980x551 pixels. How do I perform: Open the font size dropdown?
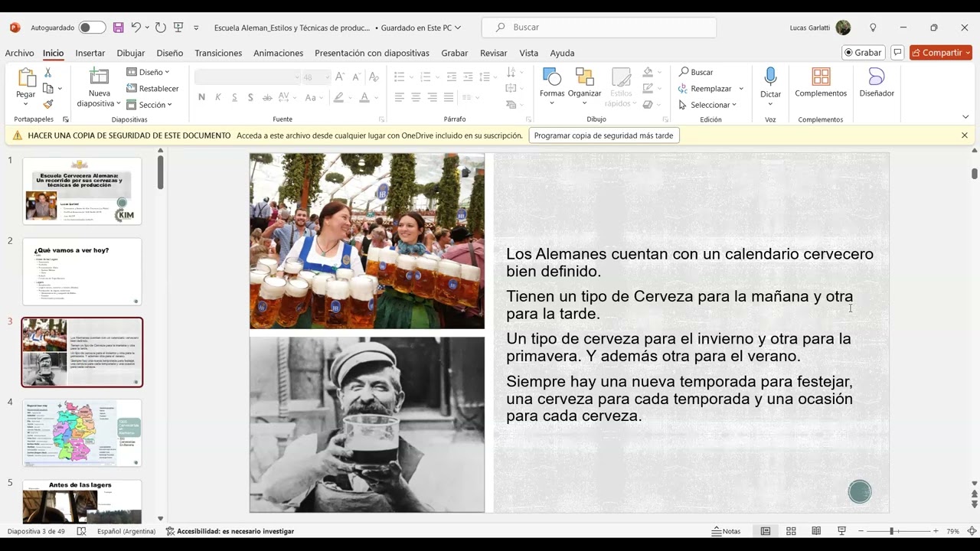click(x=317, y=77)
